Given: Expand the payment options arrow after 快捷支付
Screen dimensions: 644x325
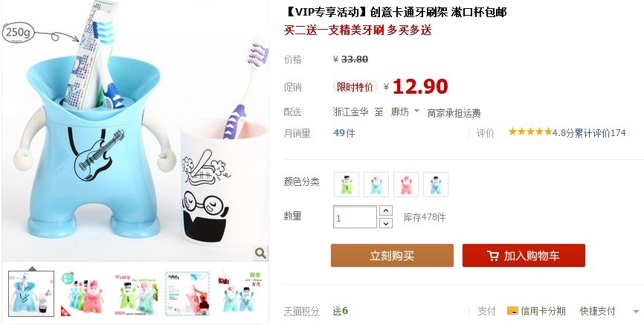Looking at the screenshot, I should coord(637,312).
